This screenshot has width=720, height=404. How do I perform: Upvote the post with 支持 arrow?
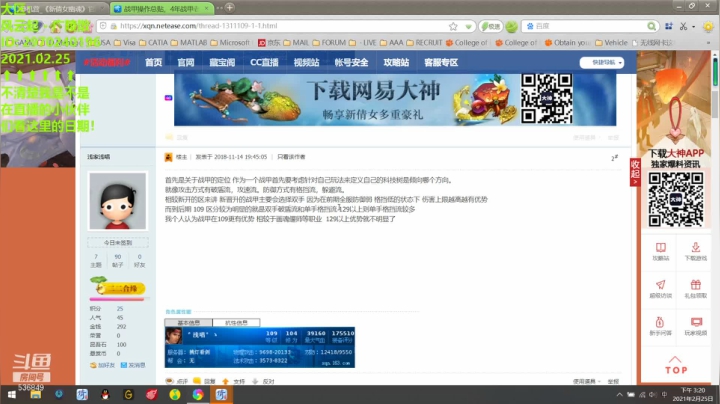pos(225,381)
